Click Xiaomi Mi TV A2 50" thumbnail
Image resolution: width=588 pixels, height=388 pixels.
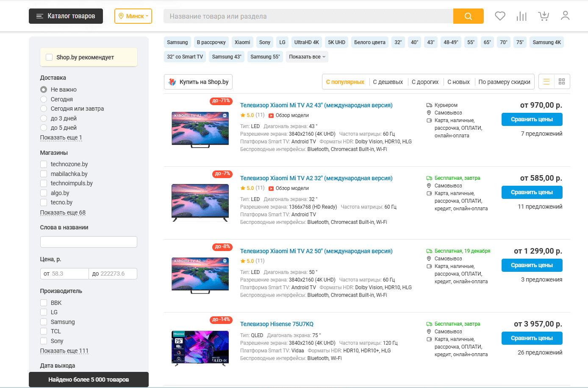(200, 275)
